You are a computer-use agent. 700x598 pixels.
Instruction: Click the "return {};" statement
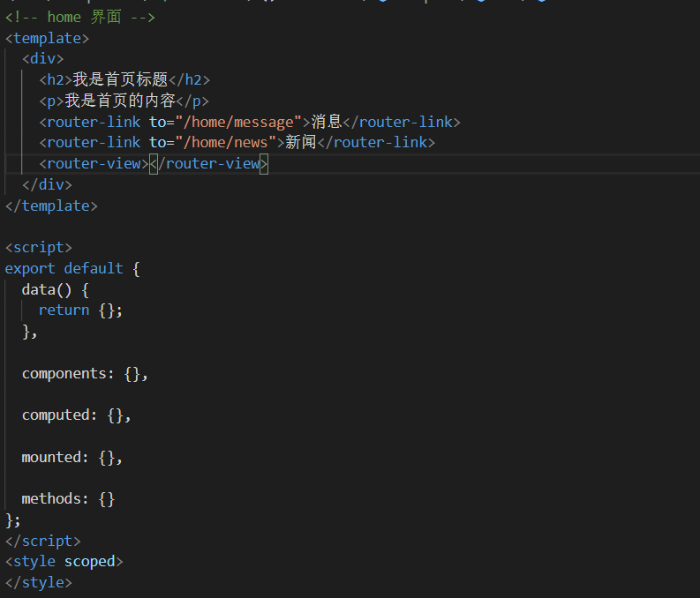(80, 310)
